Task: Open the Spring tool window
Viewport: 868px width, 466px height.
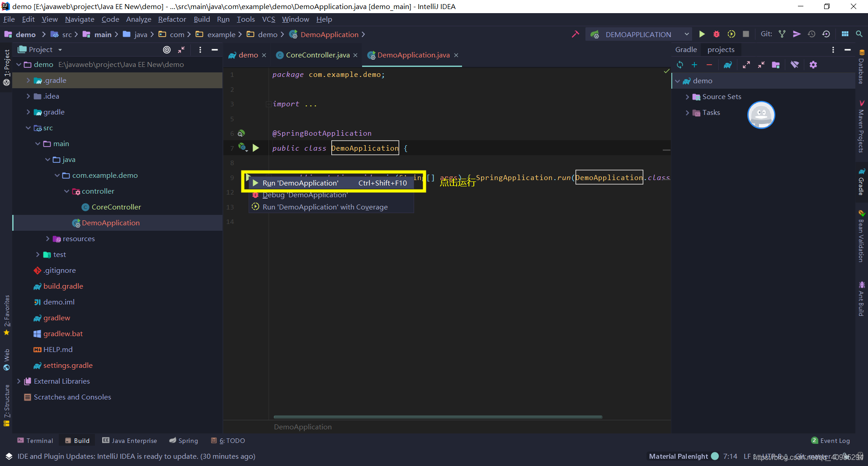Action: click(184, 441)
